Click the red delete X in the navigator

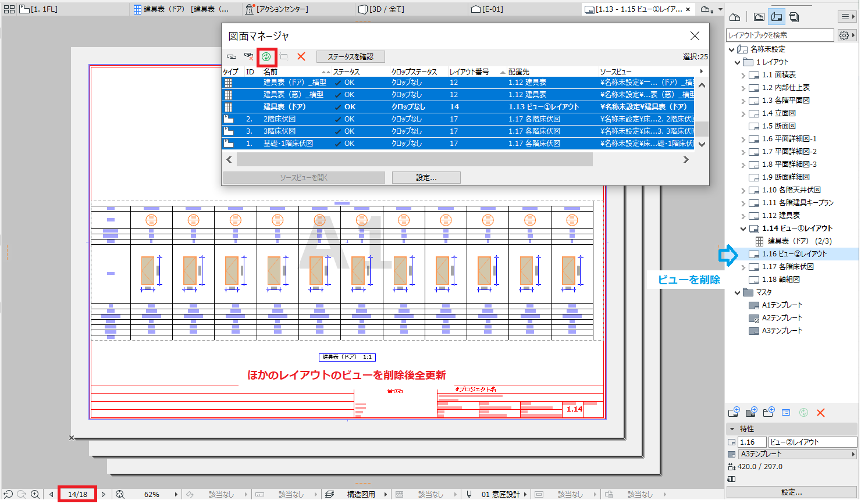click(821, 413)
